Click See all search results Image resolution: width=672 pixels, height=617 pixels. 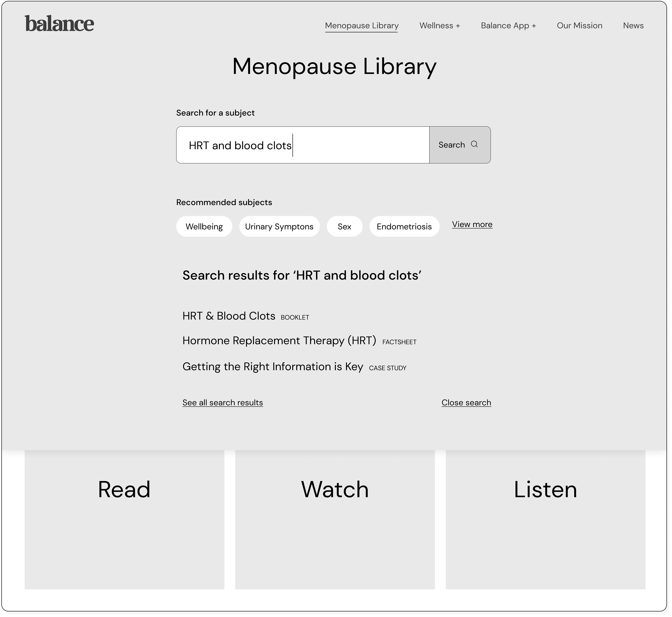tap(223, 403)
